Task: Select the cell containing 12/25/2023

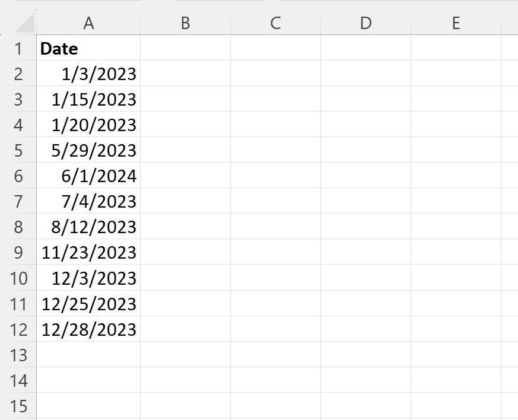Action: 88,304
